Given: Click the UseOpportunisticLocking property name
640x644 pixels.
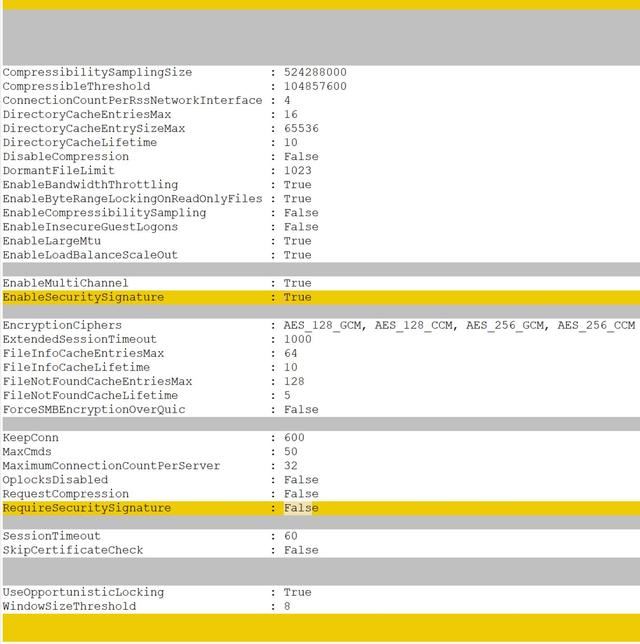Looking at the screenshot, I should [x=83, y=593].
